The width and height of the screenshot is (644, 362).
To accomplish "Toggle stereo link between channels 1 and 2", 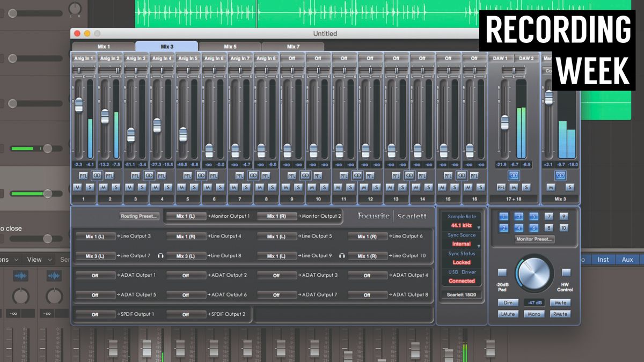I will (x=97, y=175).
